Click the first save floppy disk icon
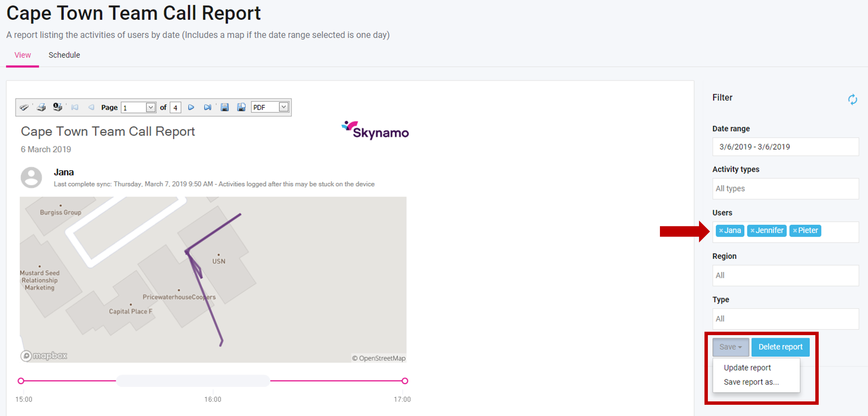868x416 pixels. click(x=224, y=107)
